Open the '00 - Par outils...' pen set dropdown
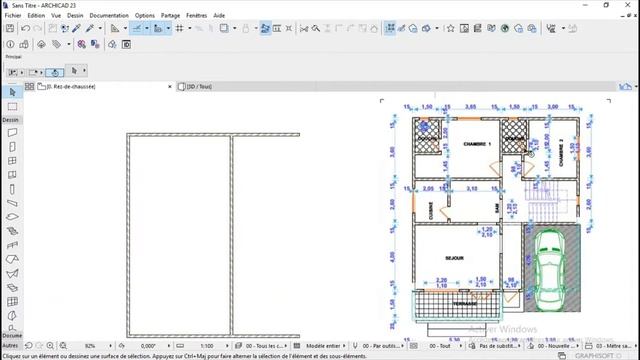The height and width of the screenshot is (360, 640). 383,346
